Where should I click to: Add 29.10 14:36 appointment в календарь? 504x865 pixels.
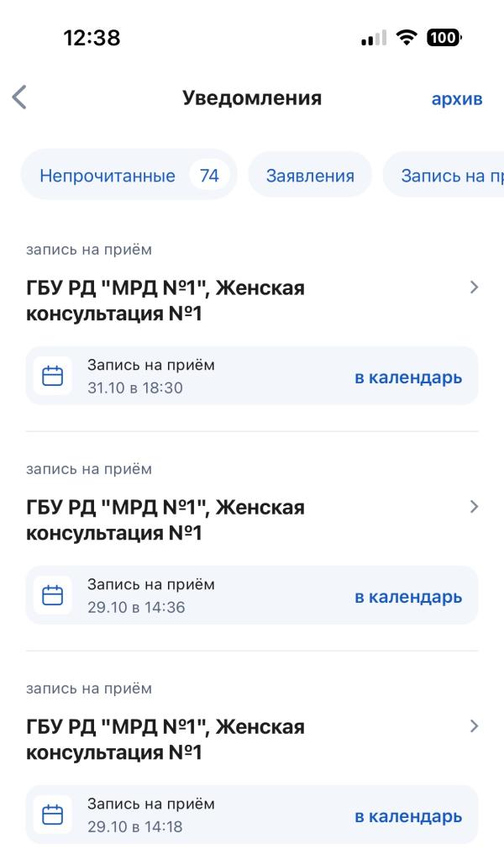(x=408, y=596)
